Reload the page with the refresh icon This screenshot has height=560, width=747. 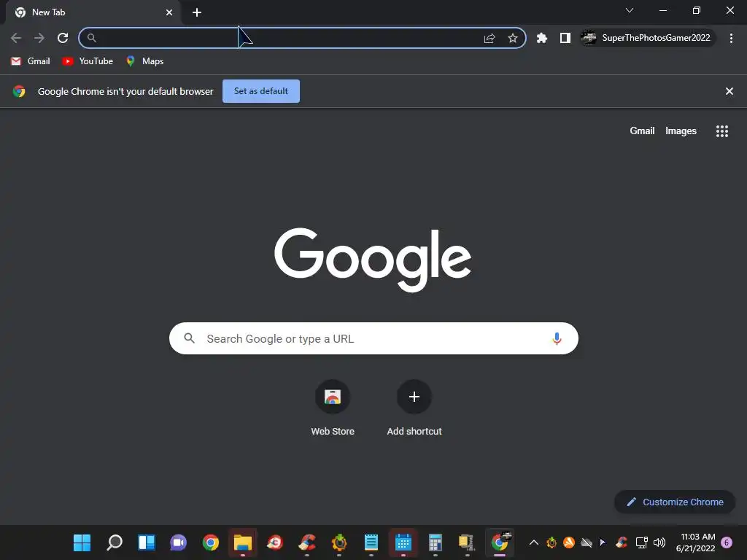pos(63,38)
